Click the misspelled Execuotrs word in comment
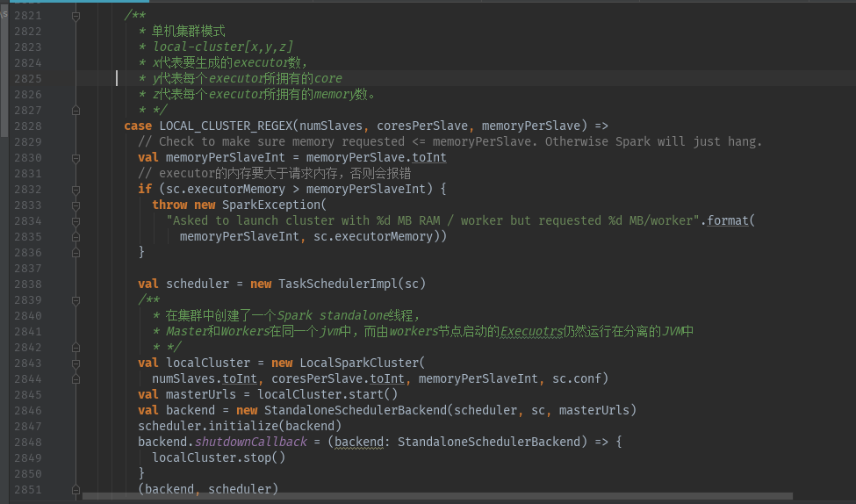 click(531, 331)
